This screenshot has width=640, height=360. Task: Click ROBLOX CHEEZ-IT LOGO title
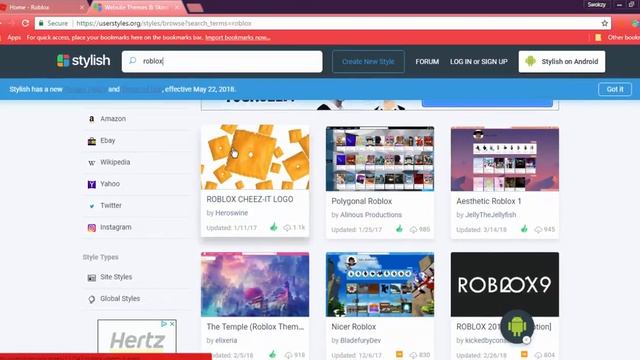(x=250, y=199)
